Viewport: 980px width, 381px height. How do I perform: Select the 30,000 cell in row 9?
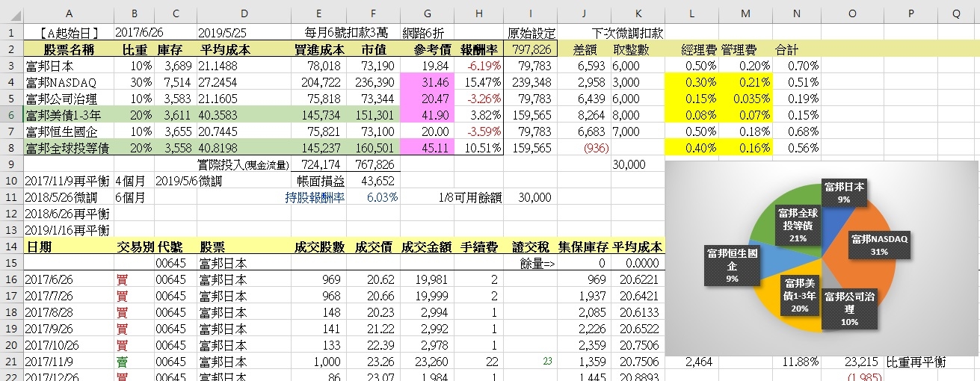638,164
